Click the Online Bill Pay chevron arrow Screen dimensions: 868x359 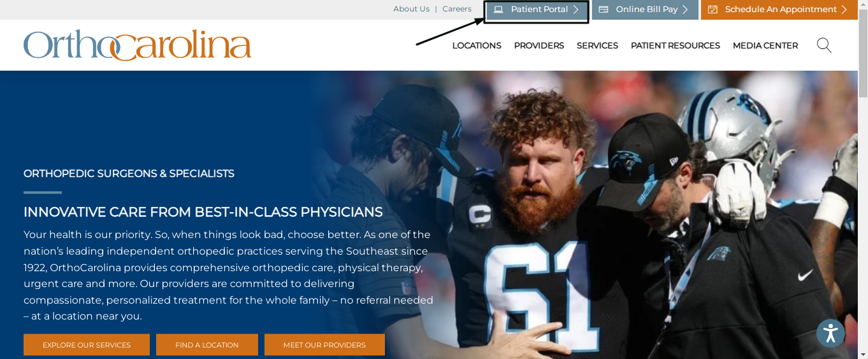[686, 10]
